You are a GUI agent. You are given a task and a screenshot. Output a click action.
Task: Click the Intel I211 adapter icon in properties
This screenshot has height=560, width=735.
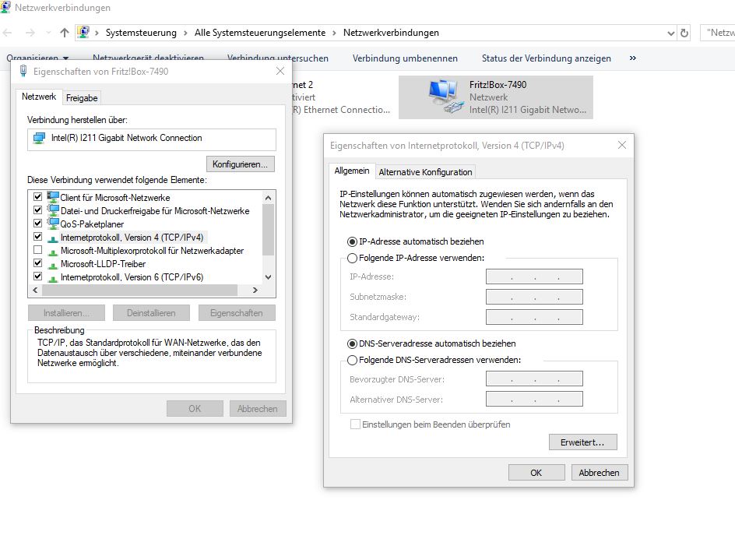coord(40,138)
